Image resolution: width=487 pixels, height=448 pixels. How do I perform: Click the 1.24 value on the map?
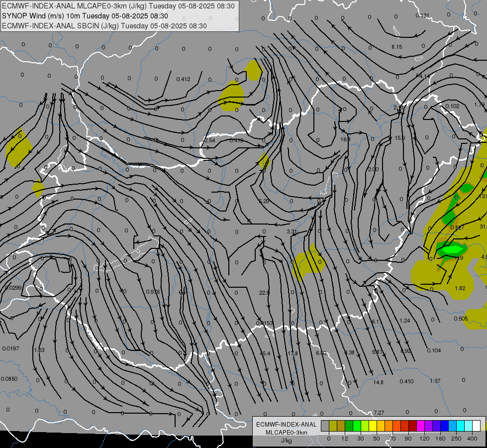tap(405, 321)
